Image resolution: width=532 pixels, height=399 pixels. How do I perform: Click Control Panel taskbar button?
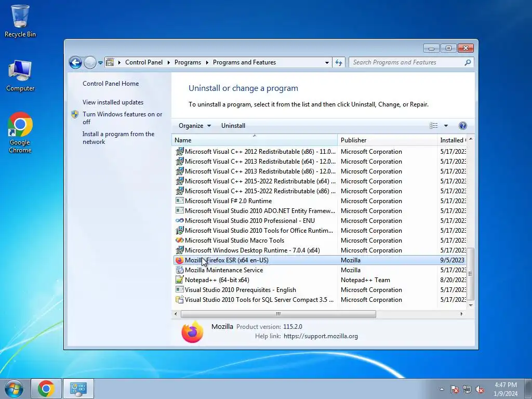point(78,389)
